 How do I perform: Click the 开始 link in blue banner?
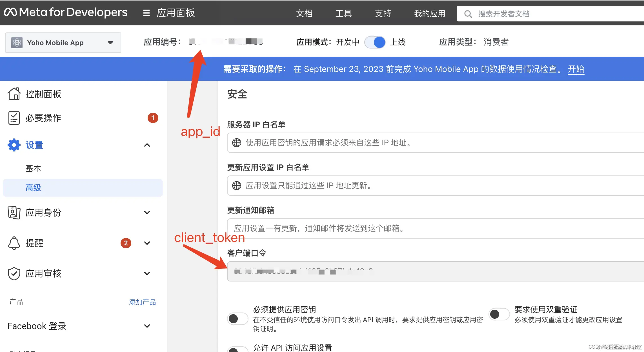point(576,69)
